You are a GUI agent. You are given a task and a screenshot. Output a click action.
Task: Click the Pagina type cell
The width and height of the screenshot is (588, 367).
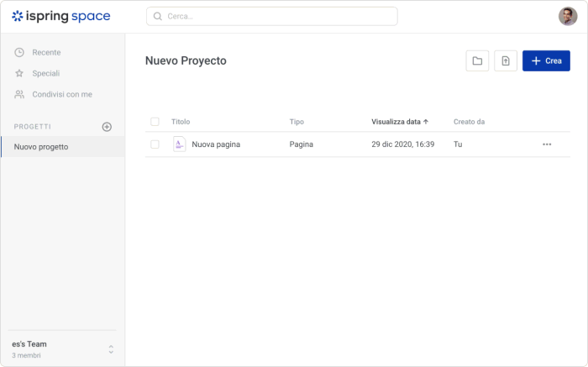[301, 144]
